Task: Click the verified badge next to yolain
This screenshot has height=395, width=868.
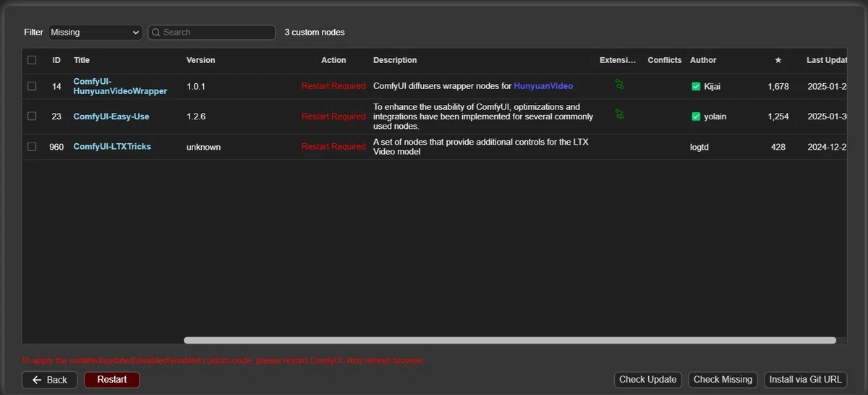Action: tap(696, 116)
